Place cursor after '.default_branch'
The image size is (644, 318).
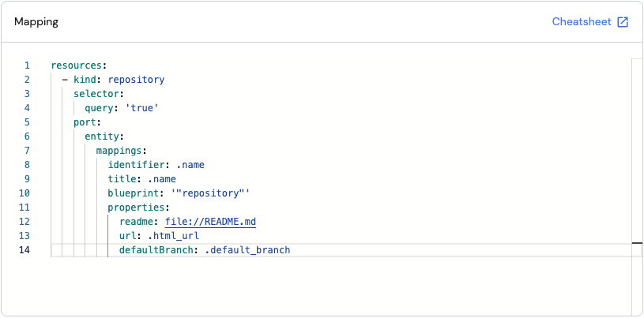[291, 250]
